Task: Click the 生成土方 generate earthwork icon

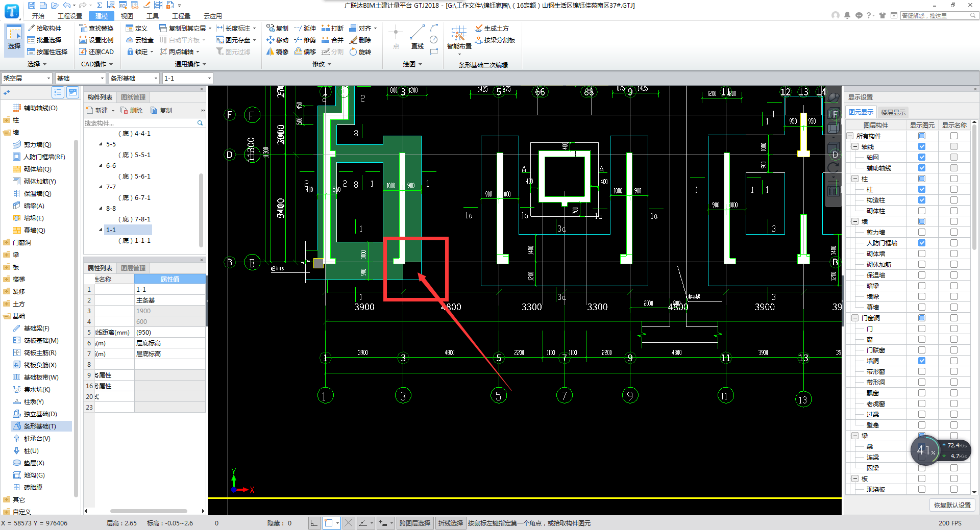Action: pos(479,28)
